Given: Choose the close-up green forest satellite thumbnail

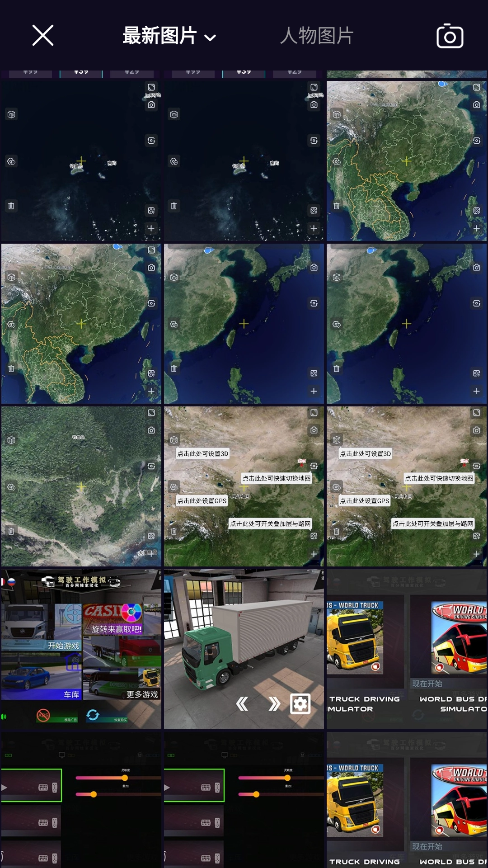Looking at the screenshot, I should [81, 486].
